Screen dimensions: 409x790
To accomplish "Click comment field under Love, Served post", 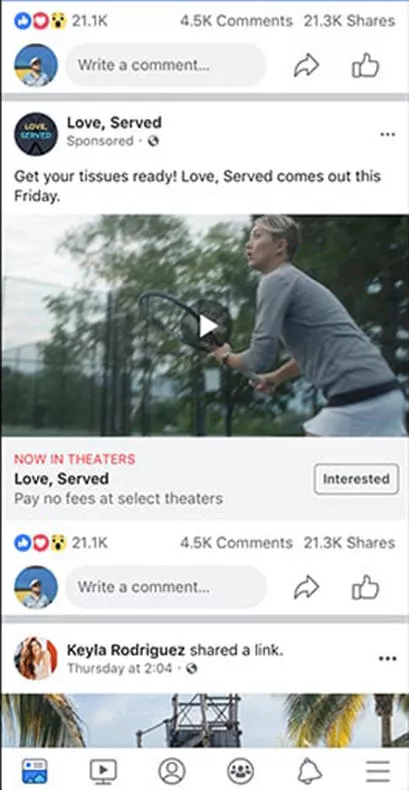I will (166, 587).
